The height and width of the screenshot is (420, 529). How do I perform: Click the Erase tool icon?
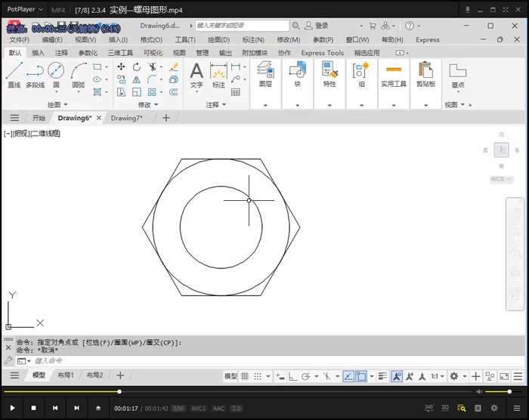point(174,66)
